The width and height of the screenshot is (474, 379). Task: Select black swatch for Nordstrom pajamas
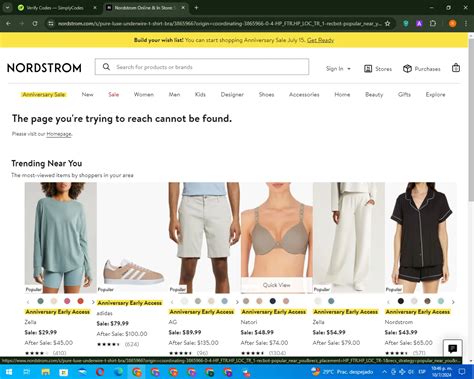401,301
